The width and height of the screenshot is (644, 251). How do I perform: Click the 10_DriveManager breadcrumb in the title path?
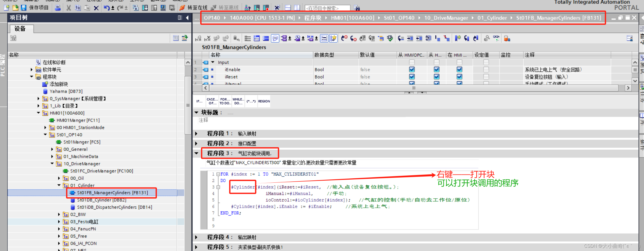click(446, 18)
